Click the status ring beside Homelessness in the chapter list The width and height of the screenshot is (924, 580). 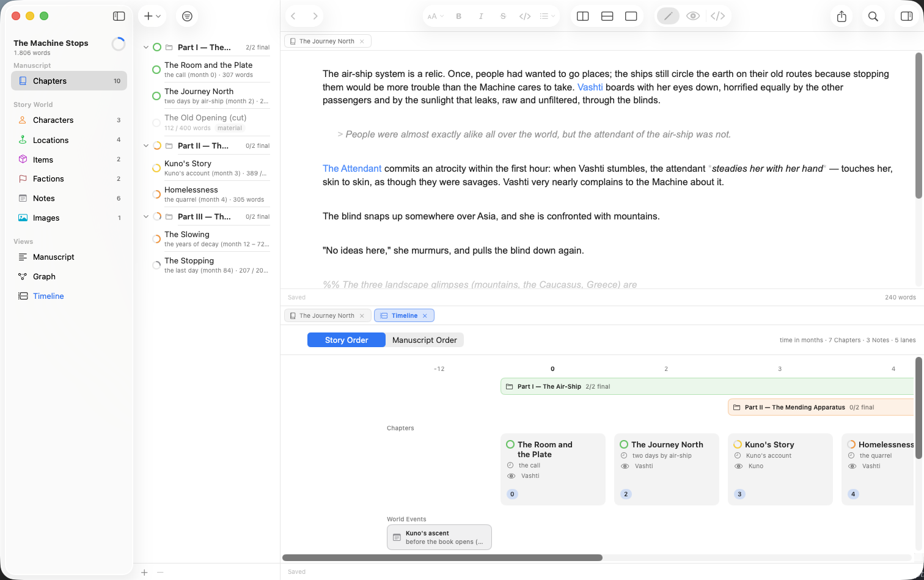point(156,194)
